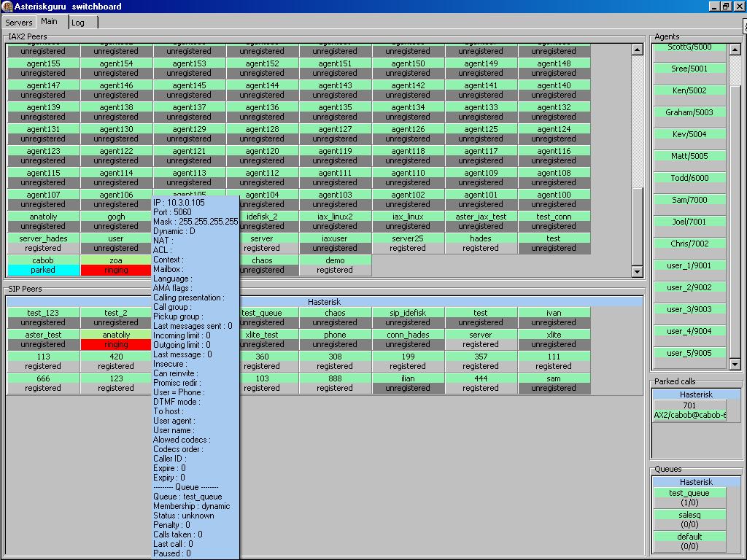Click the ringing anatoliy SIP peer
Image resolution: width=747 pixels, height=560 pixels.
click(x=116, y=339)
